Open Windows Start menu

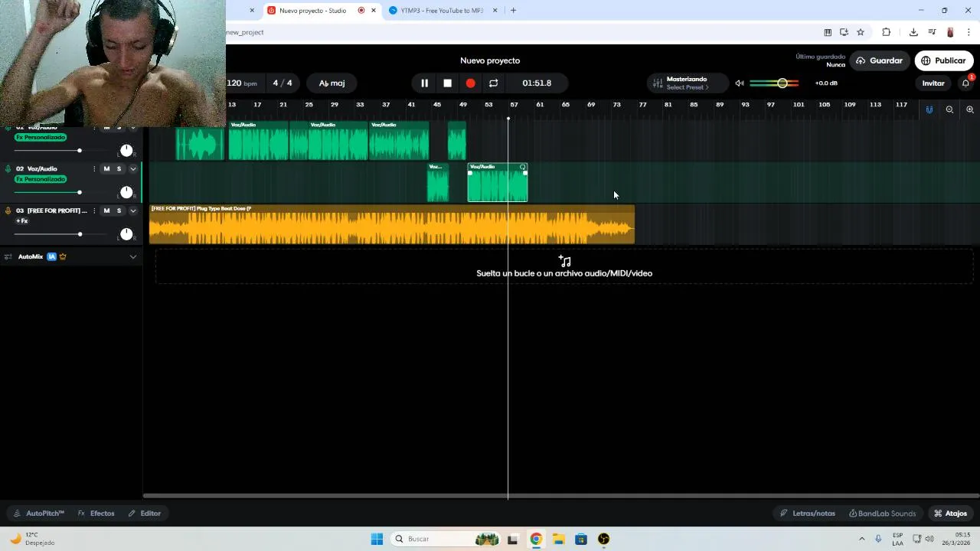tap(377, 539)
